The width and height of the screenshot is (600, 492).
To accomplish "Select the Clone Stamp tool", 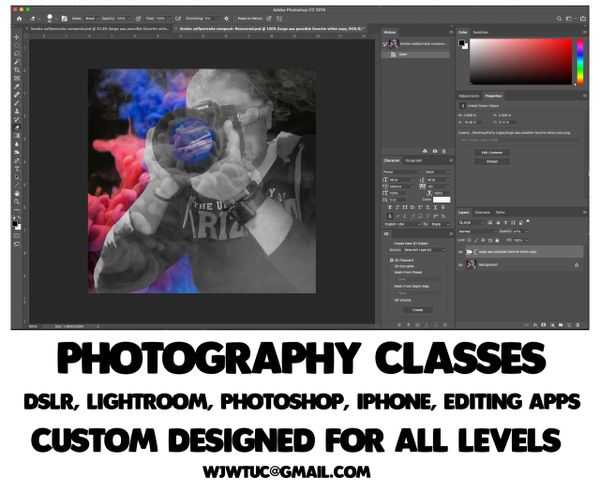I will pos(17,111).
